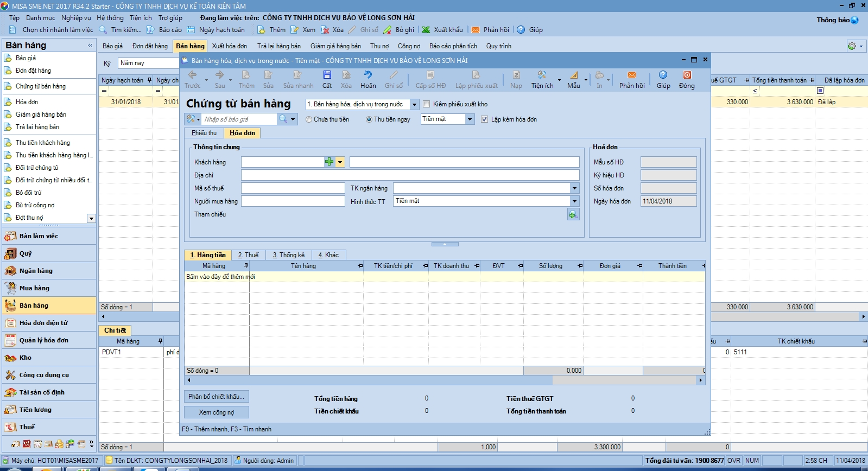Image resolution: width=868 pixels, height=471 pixels.
Task: Open Mua hàng module in sidebar
Action: (49, 288)
